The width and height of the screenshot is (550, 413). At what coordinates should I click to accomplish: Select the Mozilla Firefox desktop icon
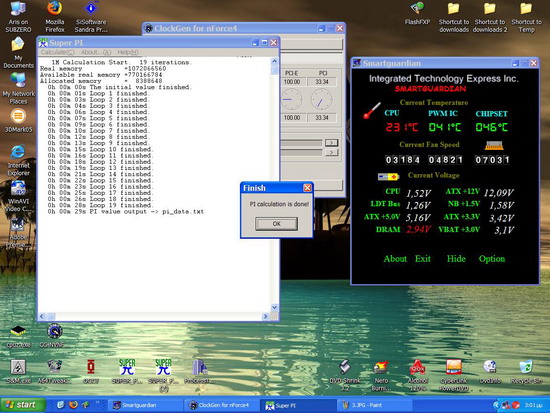click(x=55, y=17)
